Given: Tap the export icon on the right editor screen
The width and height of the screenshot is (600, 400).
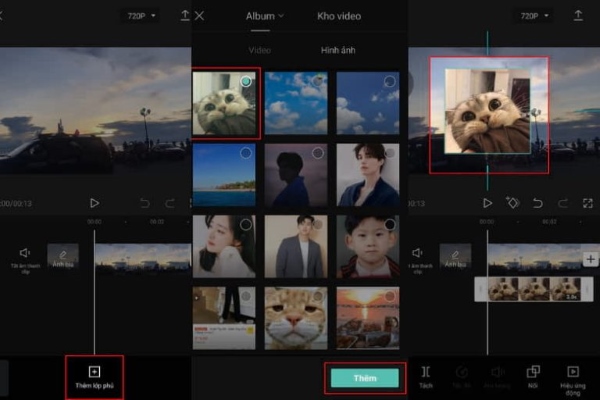Looking at the screenshot, I should 578,15.
